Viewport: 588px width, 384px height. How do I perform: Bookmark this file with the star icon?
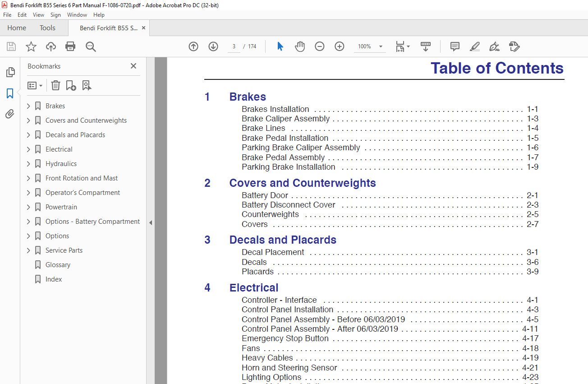click(31, 46)
